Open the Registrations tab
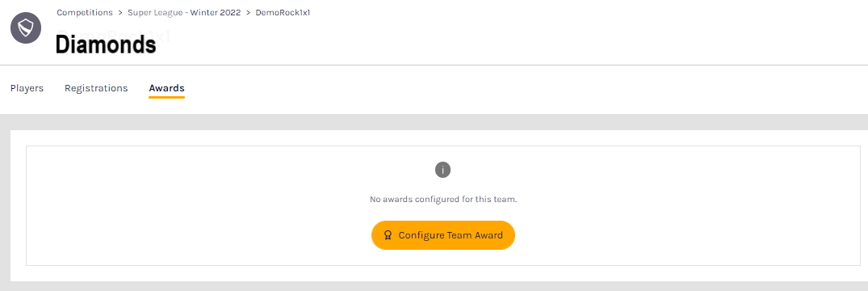This screenshot has width=868, height=291. pyautogui.click(x=96, y=88)
